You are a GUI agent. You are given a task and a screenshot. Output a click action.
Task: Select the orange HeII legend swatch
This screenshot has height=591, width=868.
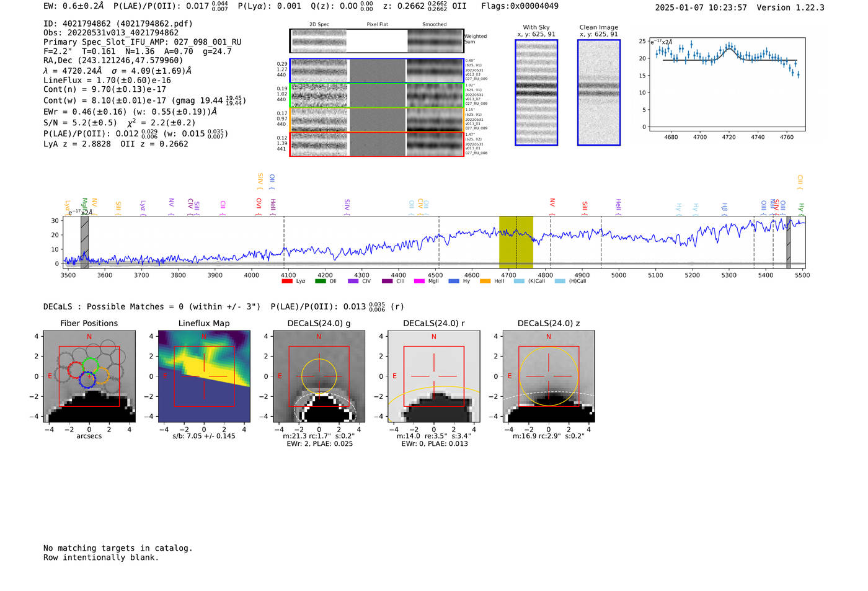click(x=485, y=281)
